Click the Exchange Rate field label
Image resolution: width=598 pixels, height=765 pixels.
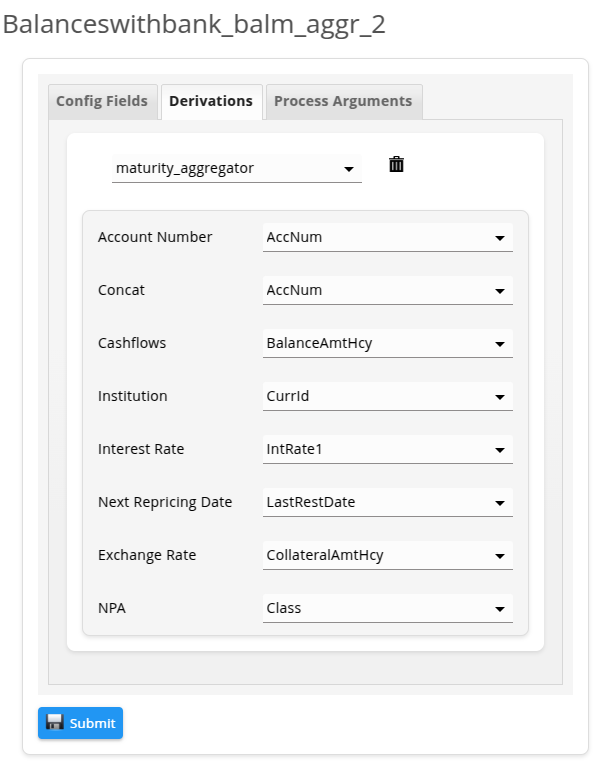click(x=147, y=555)
